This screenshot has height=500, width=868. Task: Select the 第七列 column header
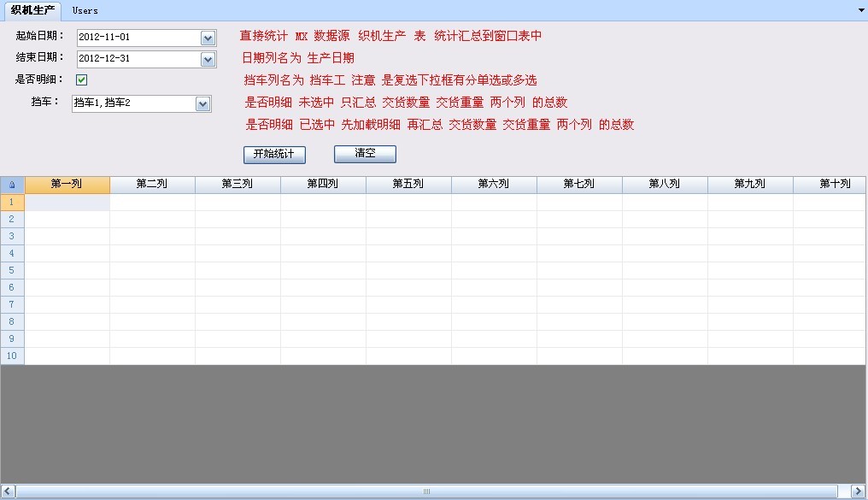tap(579, 185)
